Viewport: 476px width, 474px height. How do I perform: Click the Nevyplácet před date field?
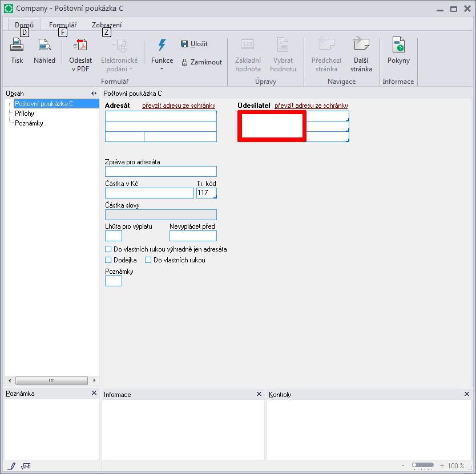193,236
